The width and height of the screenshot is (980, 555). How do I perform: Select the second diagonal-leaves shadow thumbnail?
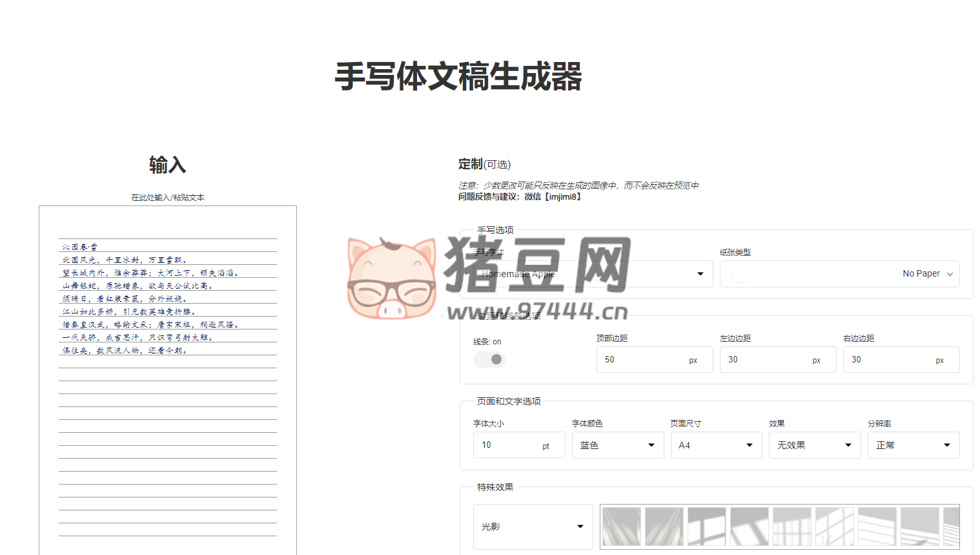[662, 527]
